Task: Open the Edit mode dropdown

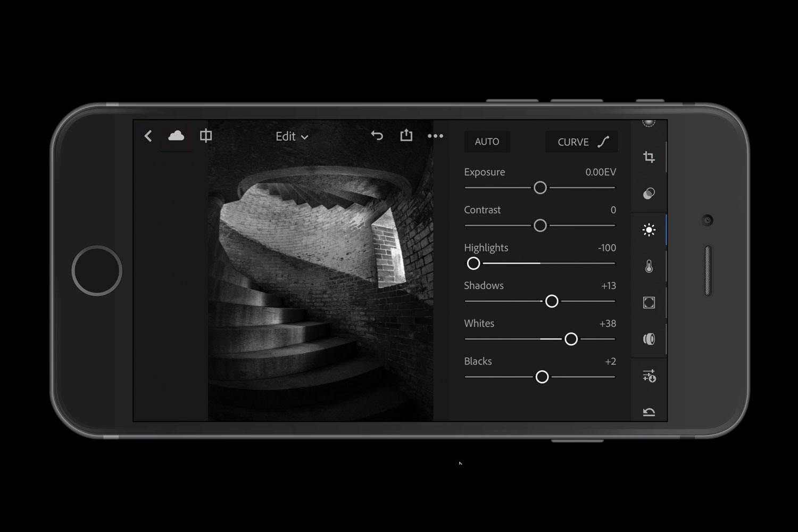Action: pos(292,136)
